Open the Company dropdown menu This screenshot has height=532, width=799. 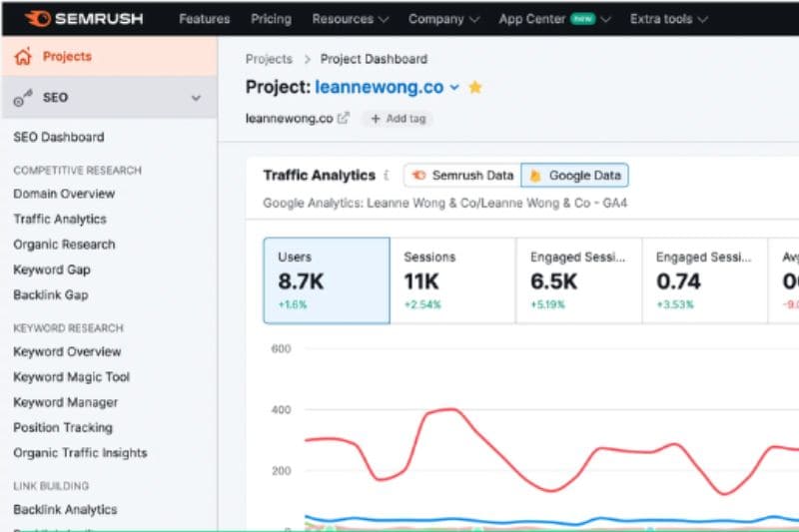tap(443, 19)
